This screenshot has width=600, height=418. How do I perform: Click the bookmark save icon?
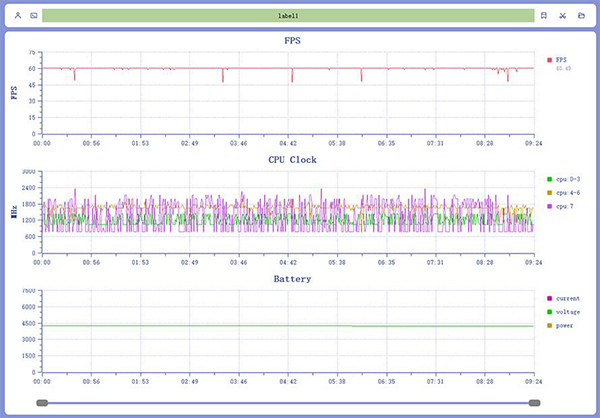coord(544,16)
